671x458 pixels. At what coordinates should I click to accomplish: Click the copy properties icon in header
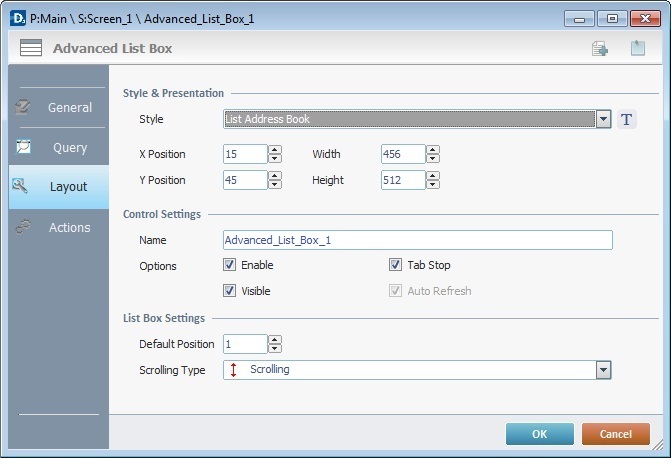pyautogui.click(x=600, y=48)
